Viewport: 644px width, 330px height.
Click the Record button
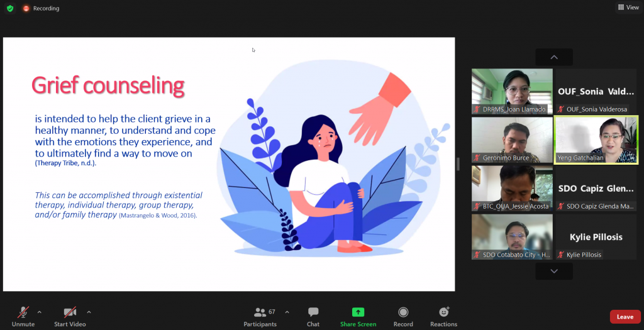tap(403, 316)
